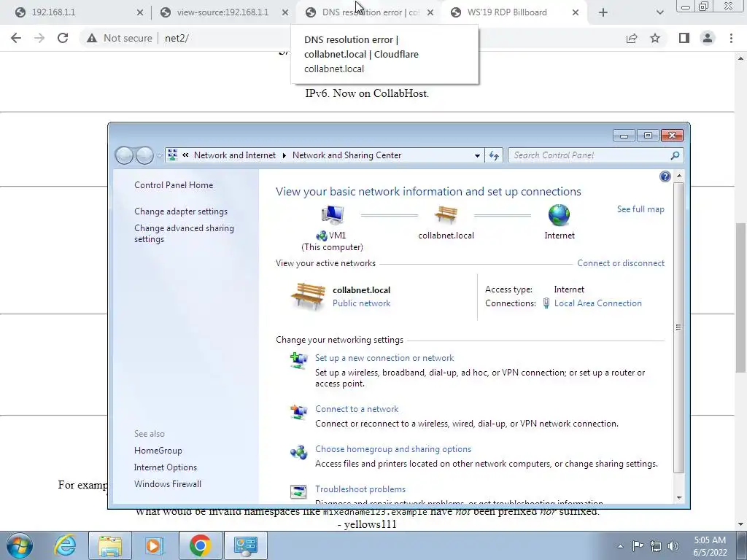This screenshot has height=560, width=747.
Task: Click See full map link
Action: [640, 209]
